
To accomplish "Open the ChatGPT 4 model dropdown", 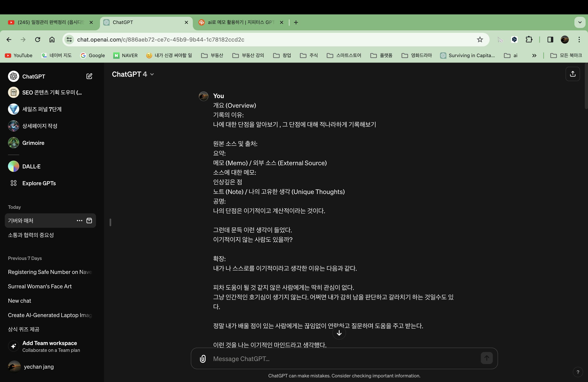I will pos(133,74).
